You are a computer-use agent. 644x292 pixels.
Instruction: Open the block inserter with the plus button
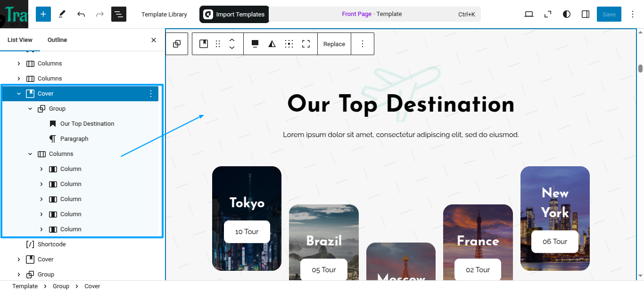(x=43, y=14)
